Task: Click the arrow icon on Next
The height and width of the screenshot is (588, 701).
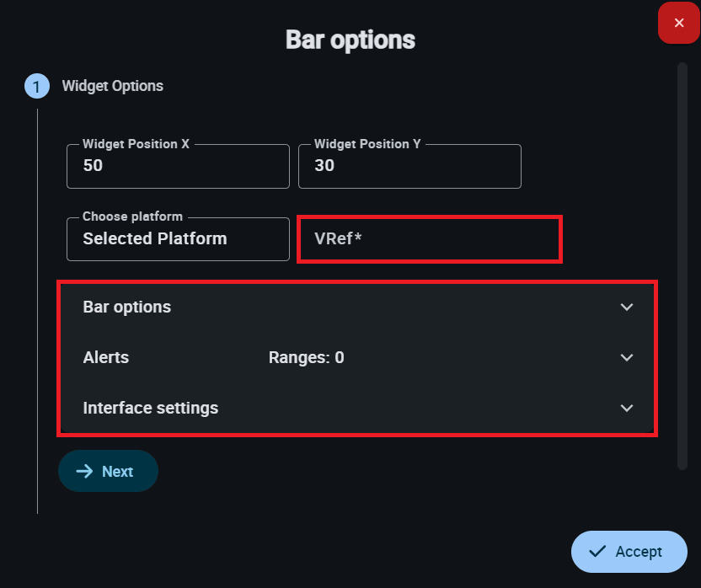Action: pos(84,471)
